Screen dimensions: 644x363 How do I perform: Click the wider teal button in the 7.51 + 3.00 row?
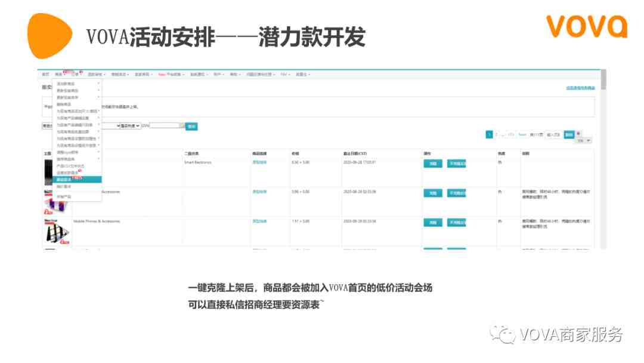tap(456, 223)
